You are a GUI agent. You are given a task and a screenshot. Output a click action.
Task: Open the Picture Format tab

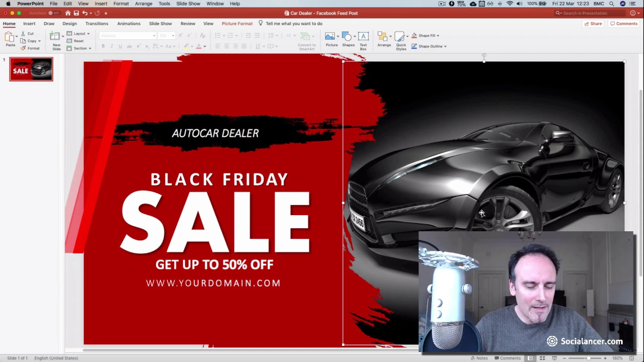click(x=237, y=24)
